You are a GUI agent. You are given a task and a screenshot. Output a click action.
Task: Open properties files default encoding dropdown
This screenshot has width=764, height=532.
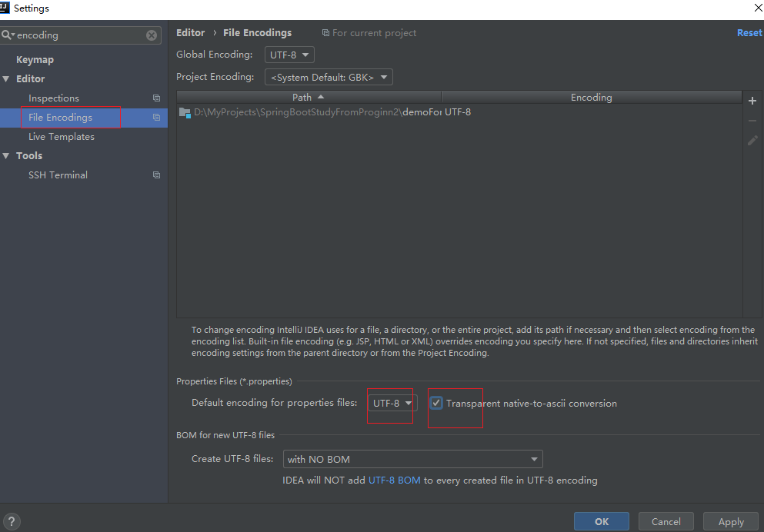tap(392, 403)
